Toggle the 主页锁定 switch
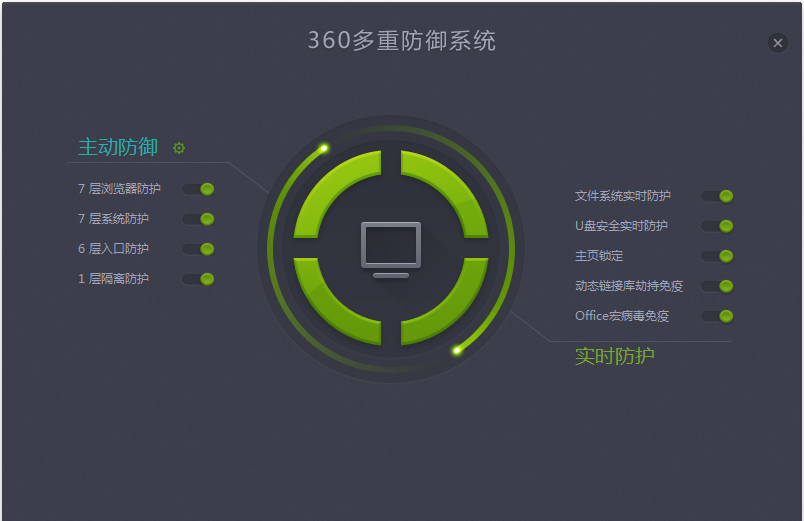 click(x=717, y=256)
